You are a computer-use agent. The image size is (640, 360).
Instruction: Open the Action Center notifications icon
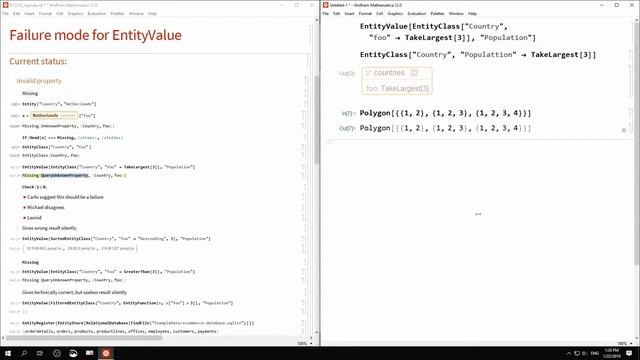tap(629, 353)
